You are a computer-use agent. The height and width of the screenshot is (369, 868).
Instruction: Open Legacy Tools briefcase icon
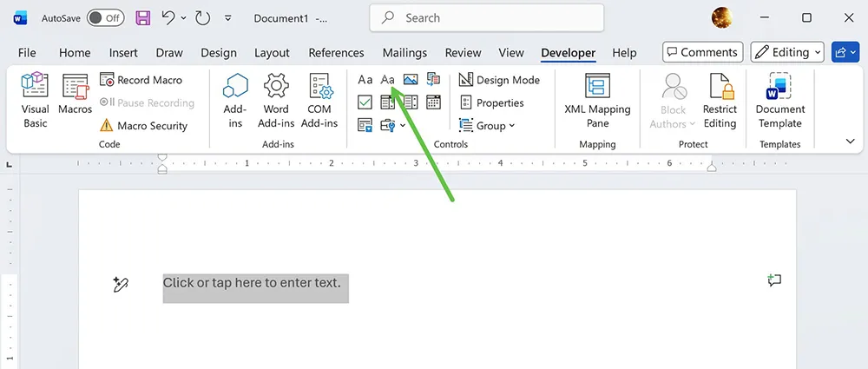[x=387, y=126]
